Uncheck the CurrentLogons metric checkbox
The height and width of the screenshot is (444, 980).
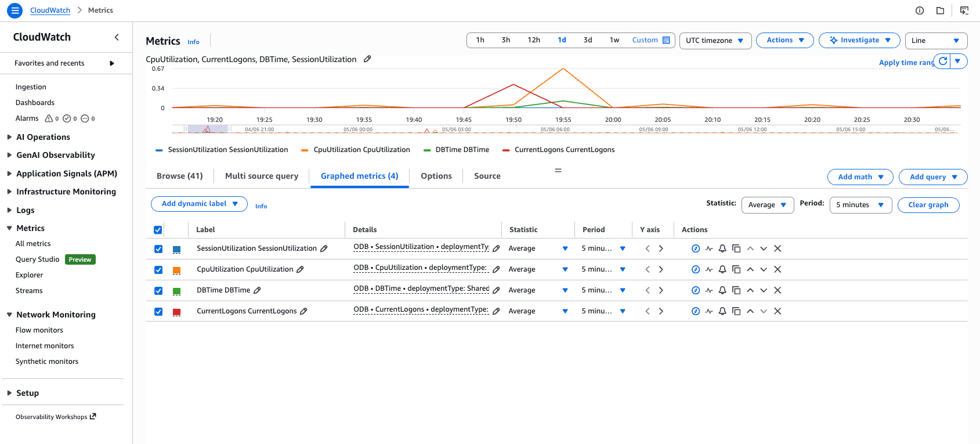[x=158, y=311]
